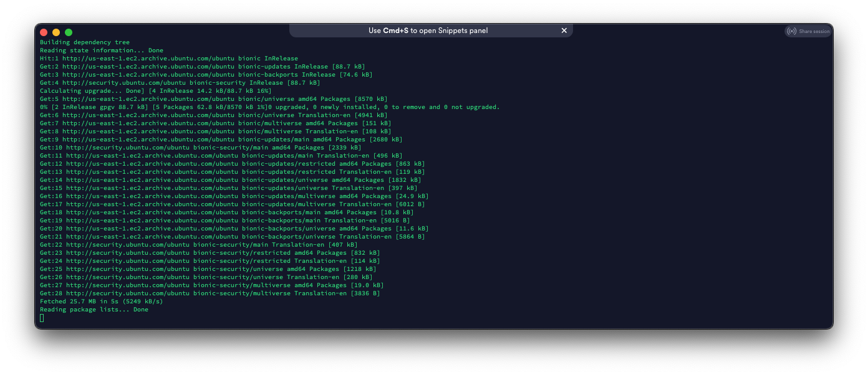Select the Get:27 security/multiverse amd64 line

tap(212, 285)
